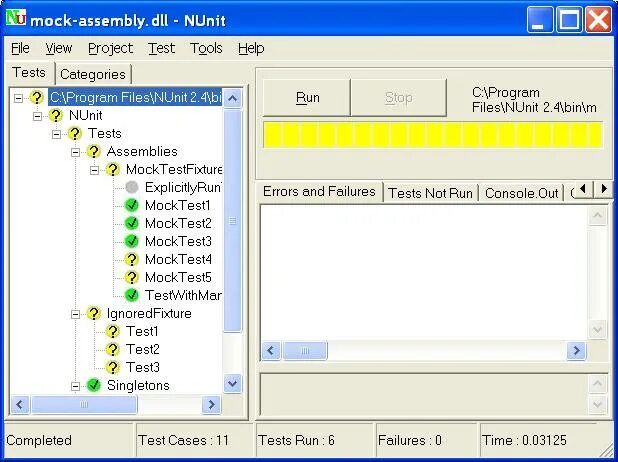Image resolution: width=618 pixels, height=462 pixels.
Task: Click the green check icon beside MockTest1
Action: tap(132, 205)
